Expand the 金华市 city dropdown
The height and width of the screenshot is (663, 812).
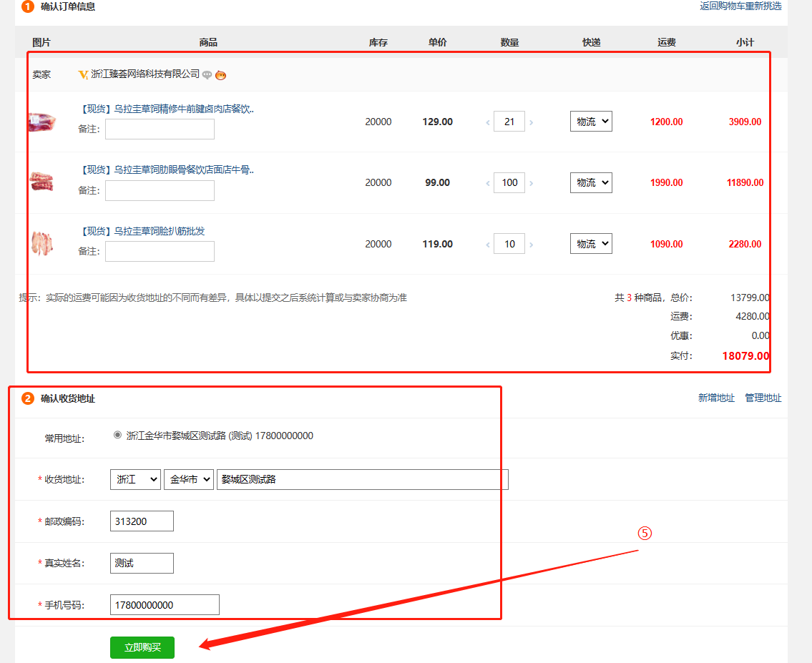[189, 479]
